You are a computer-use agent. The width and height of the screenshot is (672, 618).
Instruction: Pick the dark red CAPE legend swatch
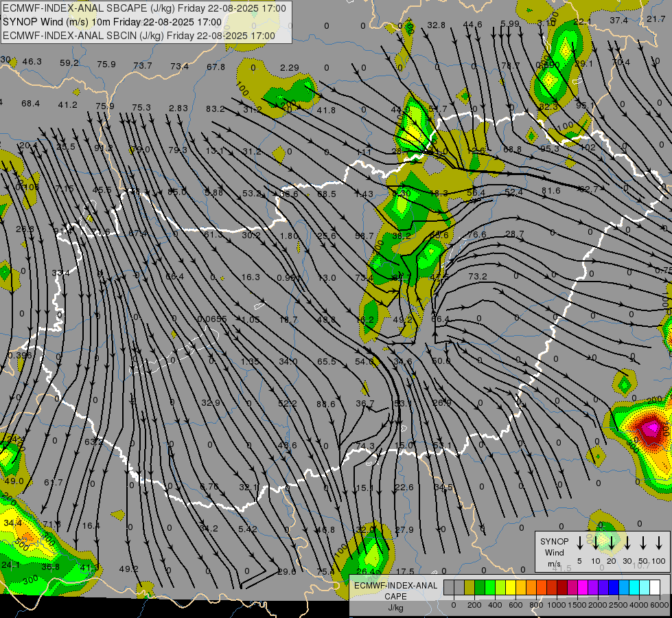[562, 588]
